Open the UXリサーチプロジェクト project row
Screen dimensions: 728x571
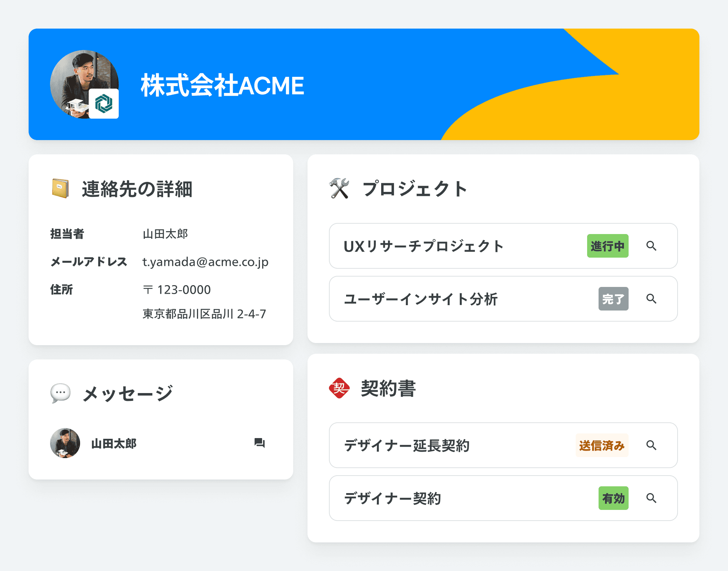point(424,246)
